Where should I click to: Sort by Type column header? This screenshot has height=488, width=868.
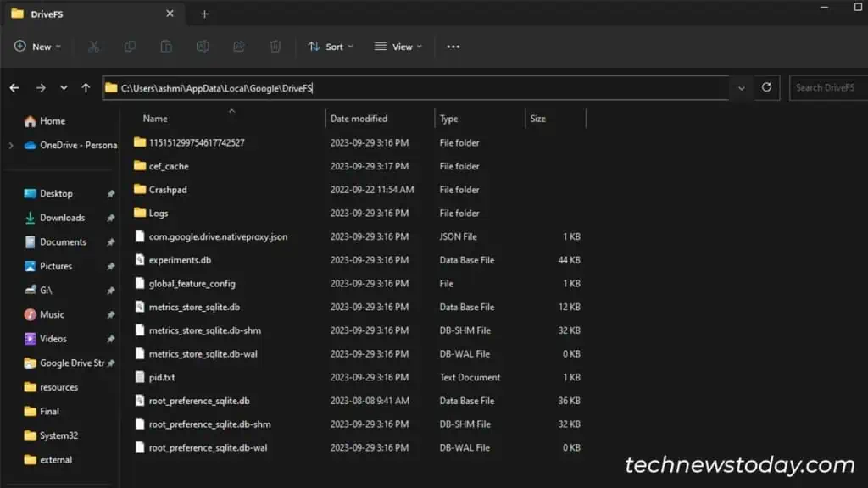pos(449,119)
